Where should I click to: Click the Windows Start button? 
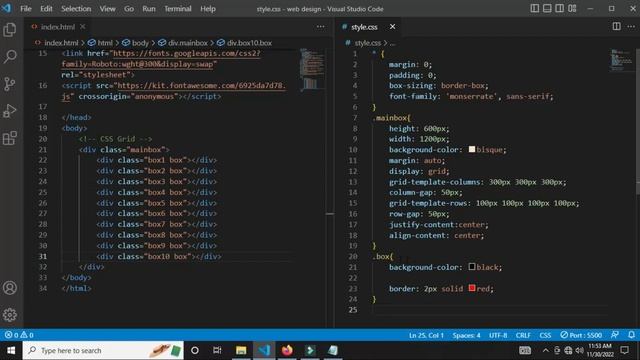tap(11, 351)
